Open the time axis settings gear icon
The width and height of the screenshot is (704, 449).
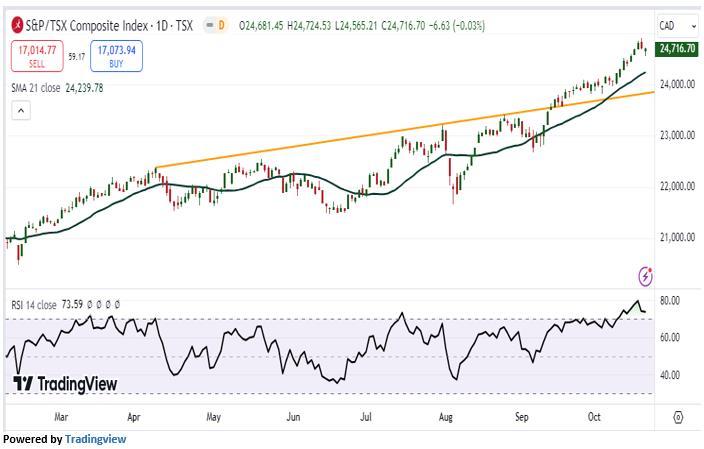[x=678, y=416]
